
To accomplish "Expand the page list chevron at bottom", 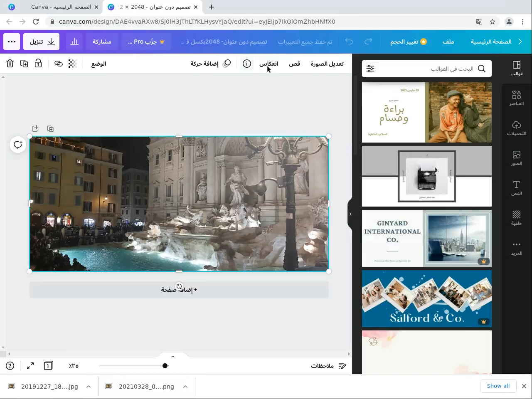I will (173, 357).
